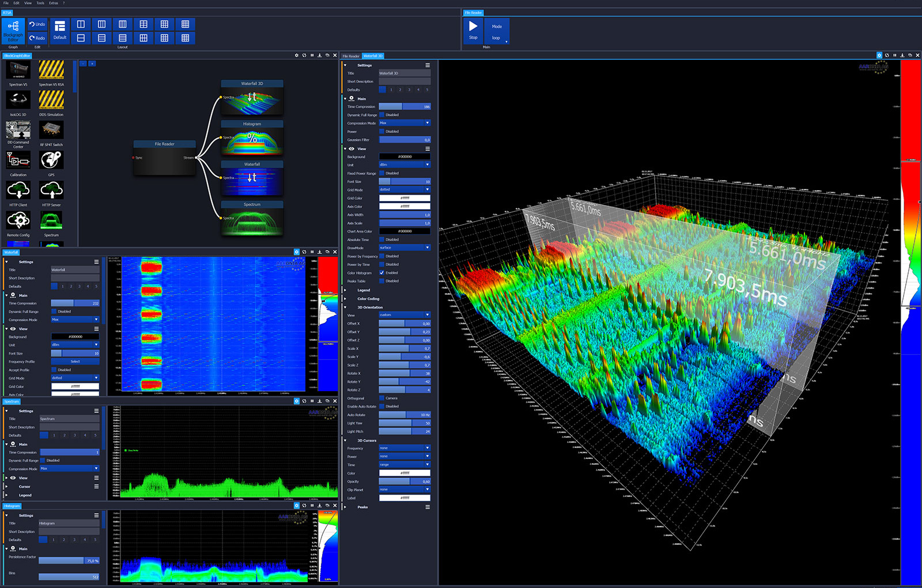This screenshot has width=922, height=588.
Task: Switch to the File Reader tab
Action: (350, 56)
